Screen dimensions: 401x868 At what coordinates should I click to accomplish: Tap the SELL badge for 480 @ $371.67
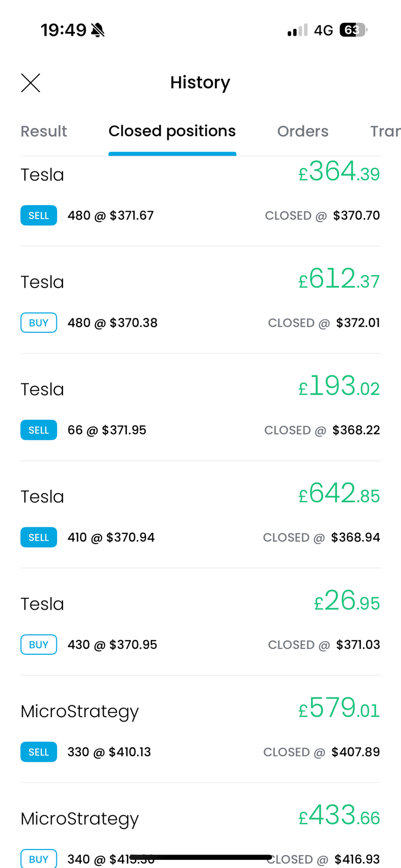pos(39,215)
